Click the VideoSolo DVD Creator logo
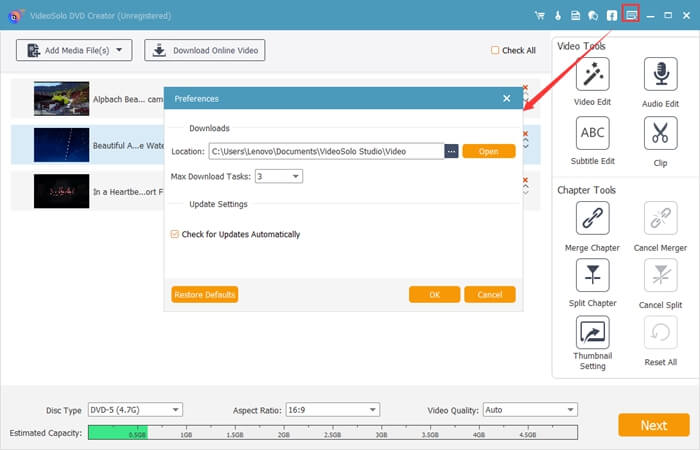Viewport: 700px width, 450px height. [x=15, y=16]
